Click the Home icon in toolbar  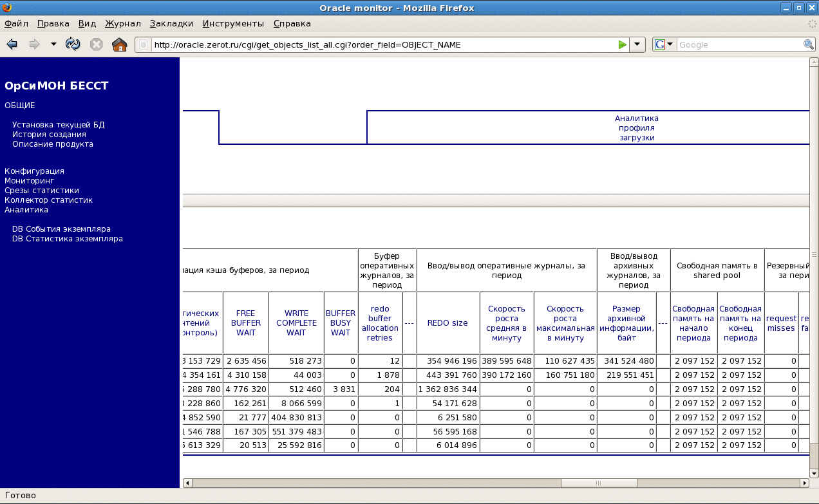point(119,44)
